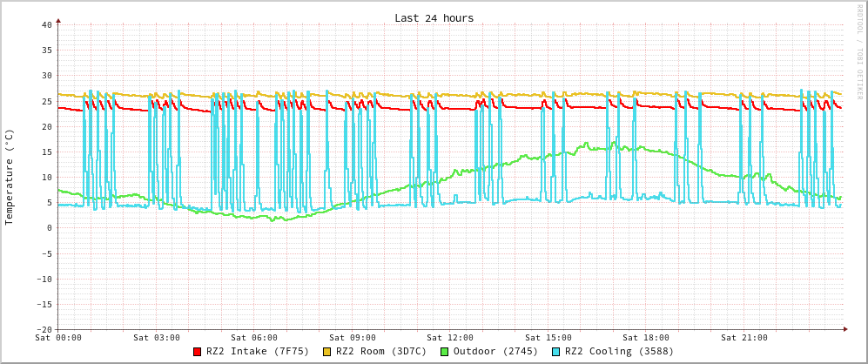Click the Sat 00:00 time axis label
Screen dimensions: 868x364
tap(58, 338)
